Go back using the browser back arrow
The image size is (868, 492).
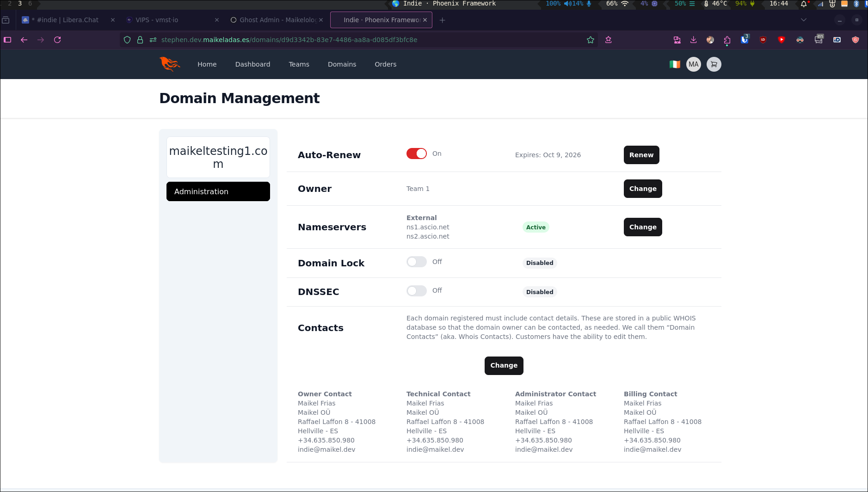pos(24,40)
